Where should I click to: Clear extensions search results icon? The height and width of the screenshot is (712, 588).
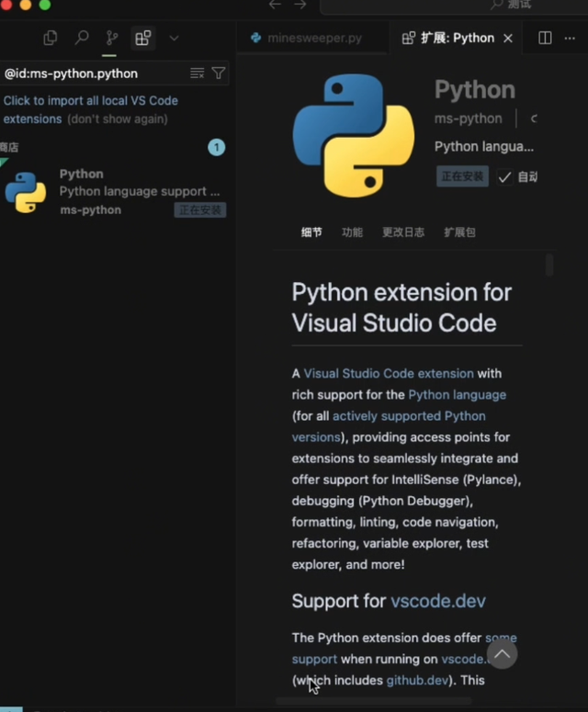pyautogui.click(x=197, y=73)
